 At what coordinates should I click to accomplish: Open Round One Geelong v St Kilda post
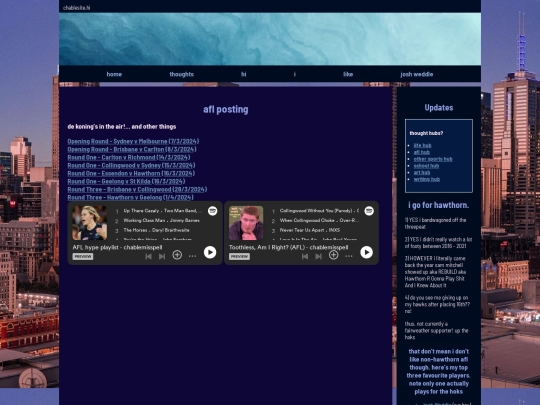click(x=126, y=181)
